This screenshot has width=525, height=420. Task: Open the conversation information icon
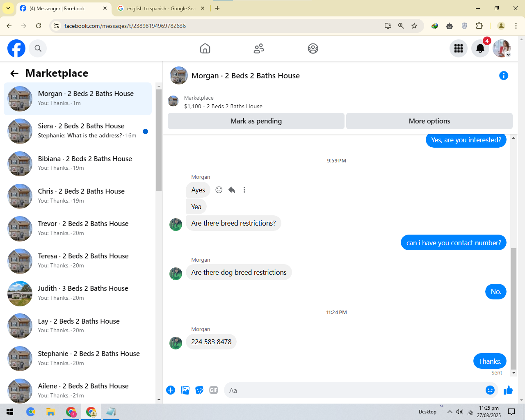pos(504,75)
